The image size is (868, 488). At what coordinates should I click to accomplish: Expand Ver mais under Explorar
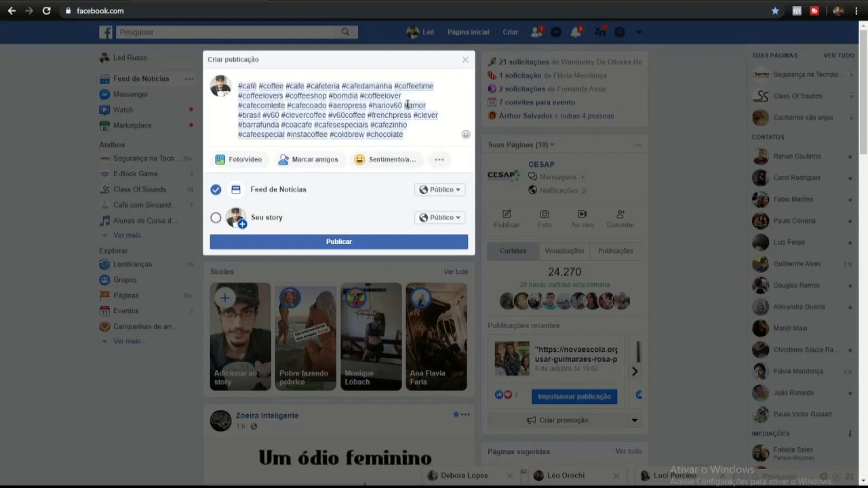pos(127,341)
